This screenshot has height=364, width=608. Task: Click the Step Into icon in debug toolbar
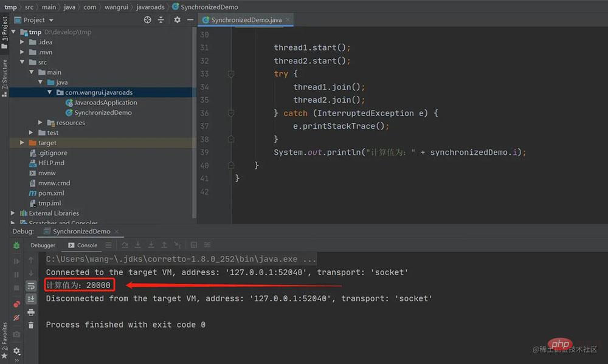137,245
